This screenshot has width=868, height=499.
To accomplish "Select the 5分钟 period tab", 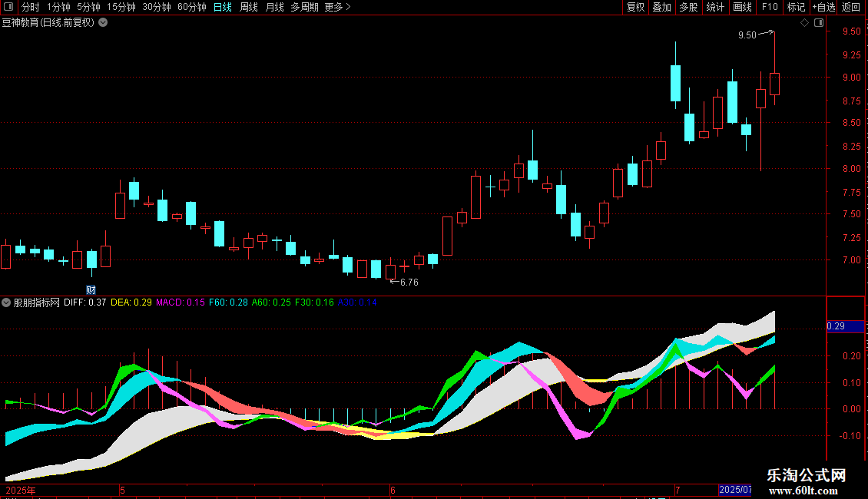I will 88,7.
